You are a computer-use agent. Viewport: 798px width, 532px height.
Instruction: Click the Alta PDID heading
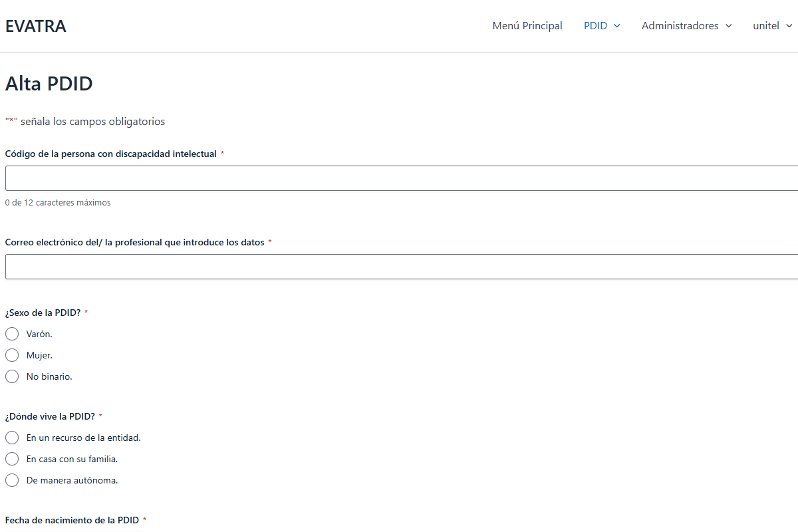[x=49, y=84]
